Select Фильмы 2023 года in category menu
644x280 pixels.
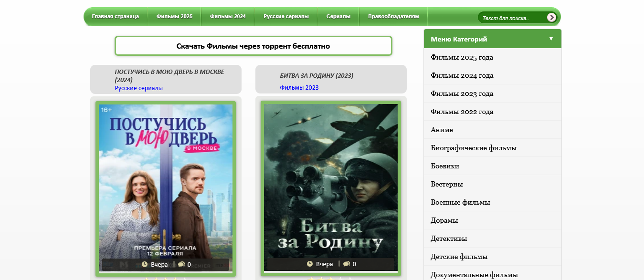pyautogui.click(x=493, y=93)
